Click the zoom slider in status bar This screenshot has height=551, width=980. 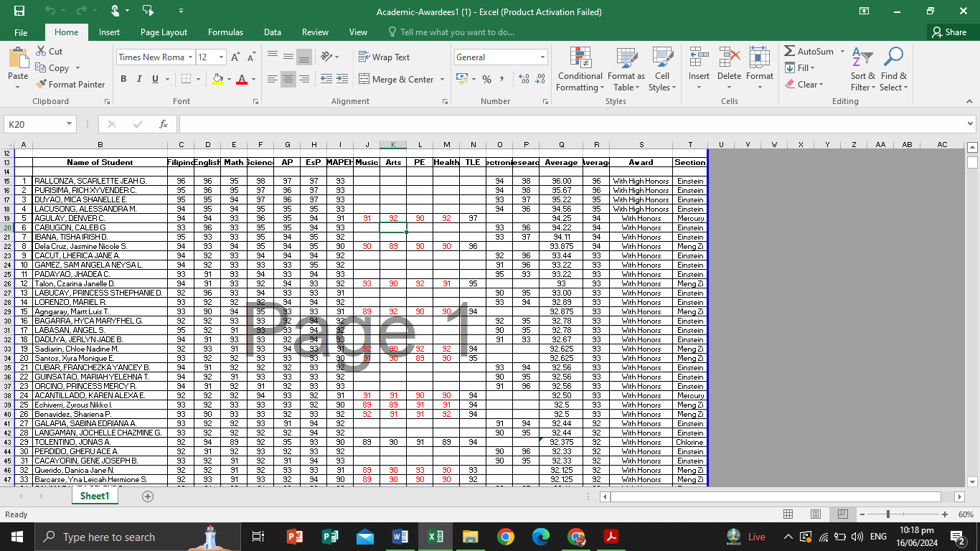click(902, 514)
